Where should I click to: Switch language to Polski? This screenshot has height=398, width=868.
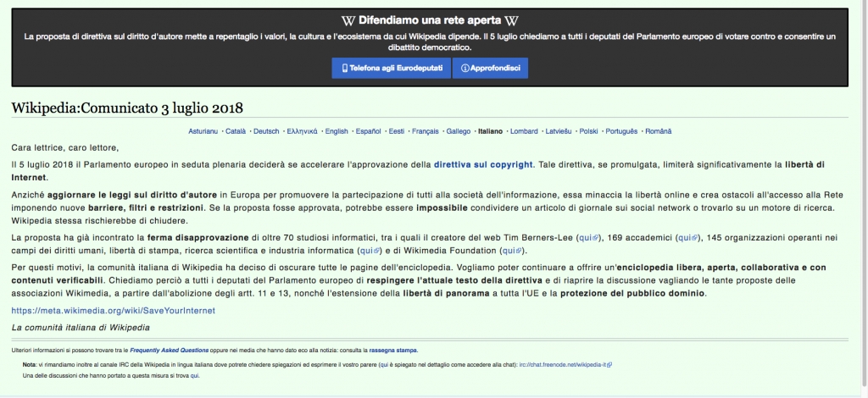tap(589, 131)
